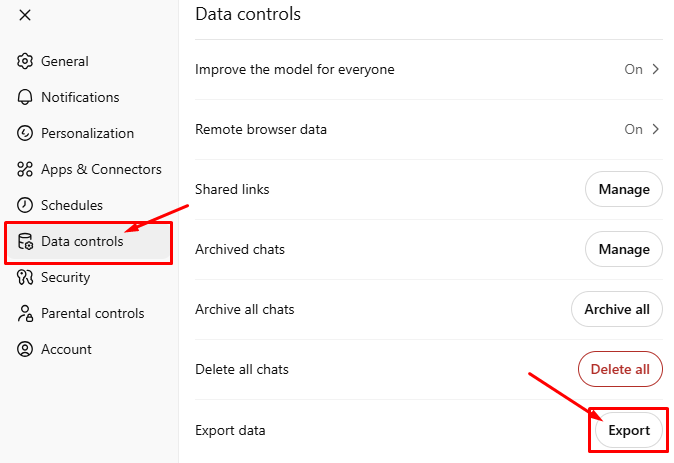Click the Apps & Connectors icon
This screenshot has height=463, width=674.
tap(26, 169)
